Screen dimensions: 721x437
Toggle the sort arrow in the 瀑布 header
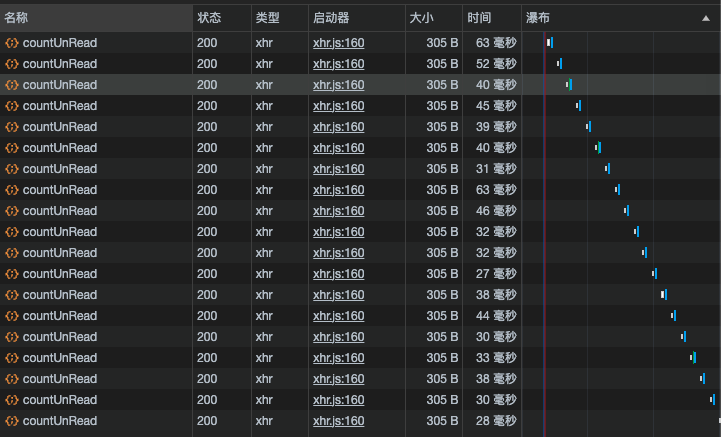(706, 18)
